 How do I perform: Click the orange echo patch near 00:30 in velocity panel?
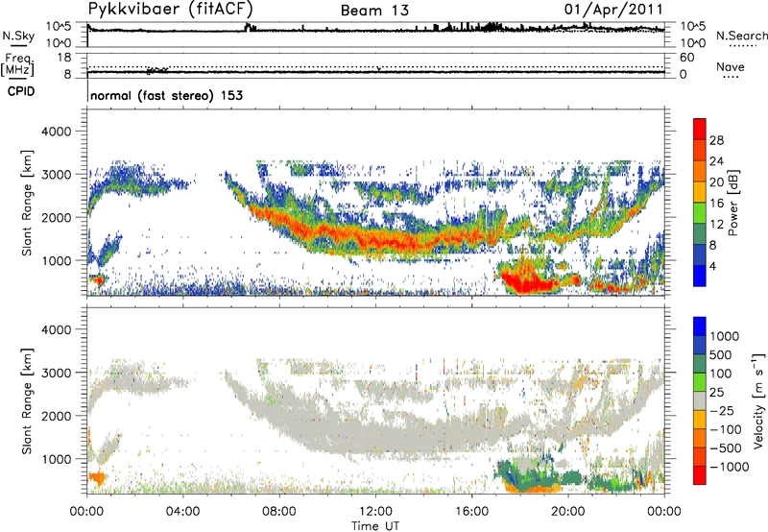coord(97,477)
